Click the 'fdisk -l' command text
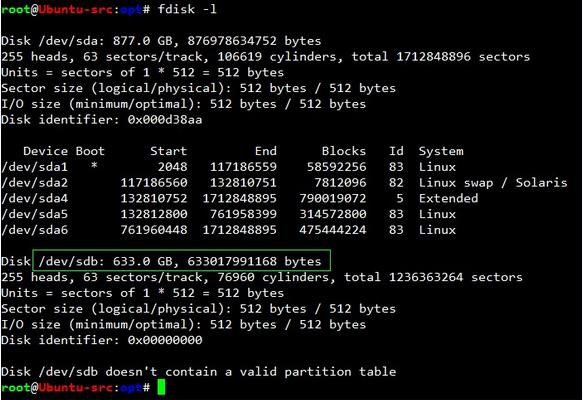This screenshot has height=400, width=583. 187,9
